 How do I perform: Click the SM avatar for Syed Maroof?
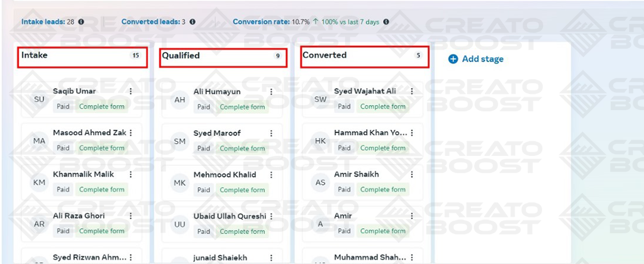180,141
